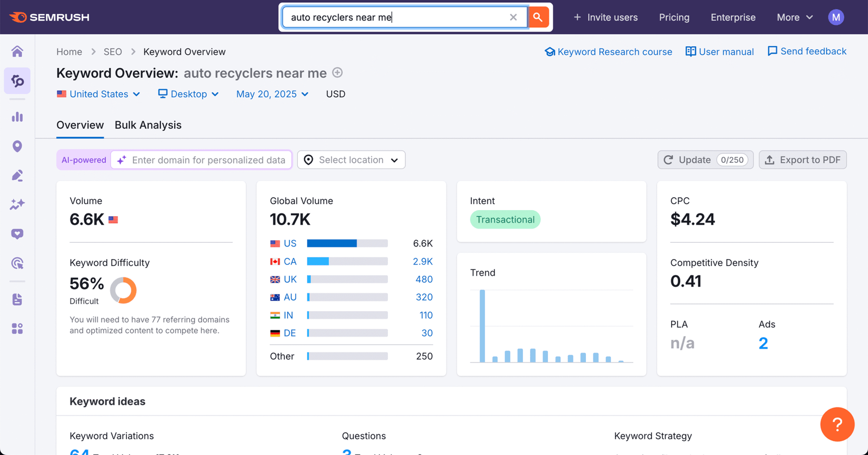Click the orange search magnifier button
The width and height of the screenshot is (868, 455).
tap(538, 17)
